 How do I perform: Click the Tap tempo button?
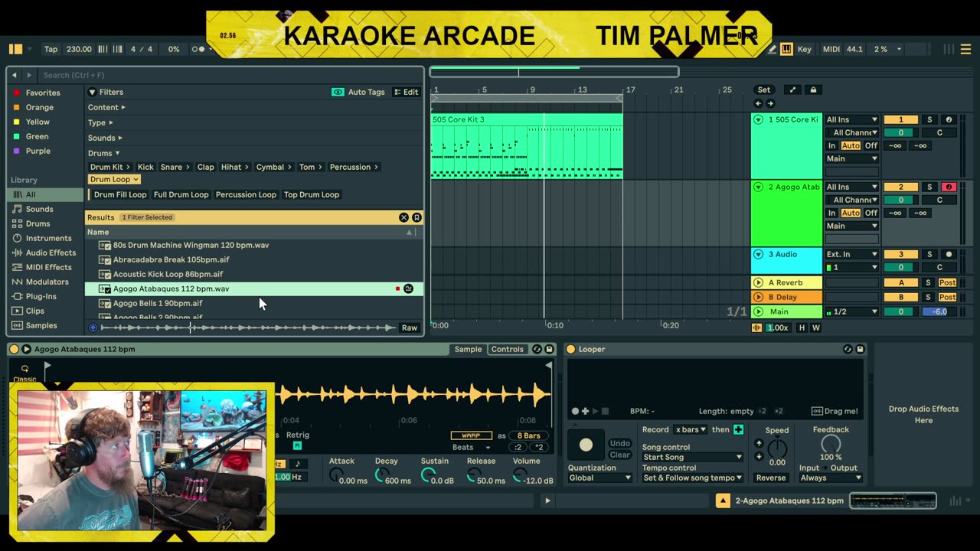(x=51, y=49)
